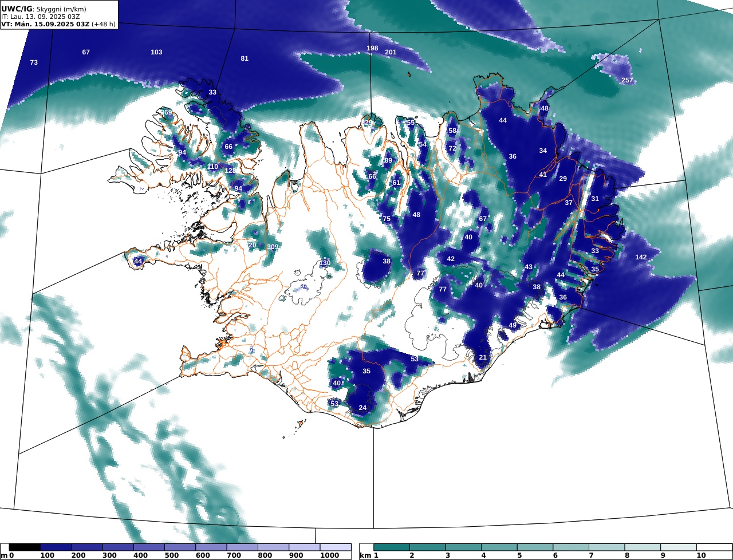Select the map value 61
Image resolution: width=733 pixels, height=560 pixels.
click(396, 183)
